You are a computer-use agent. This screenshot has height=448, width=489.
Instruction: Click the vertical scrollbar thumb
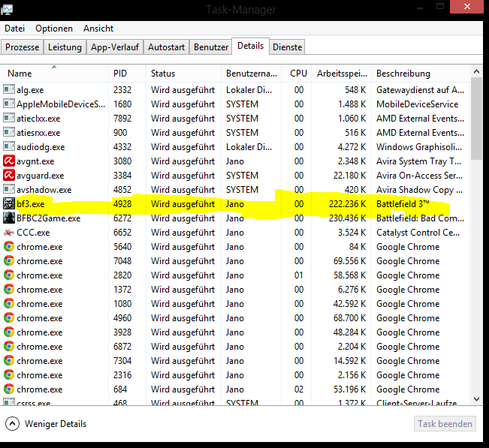(x=476, y=119)
